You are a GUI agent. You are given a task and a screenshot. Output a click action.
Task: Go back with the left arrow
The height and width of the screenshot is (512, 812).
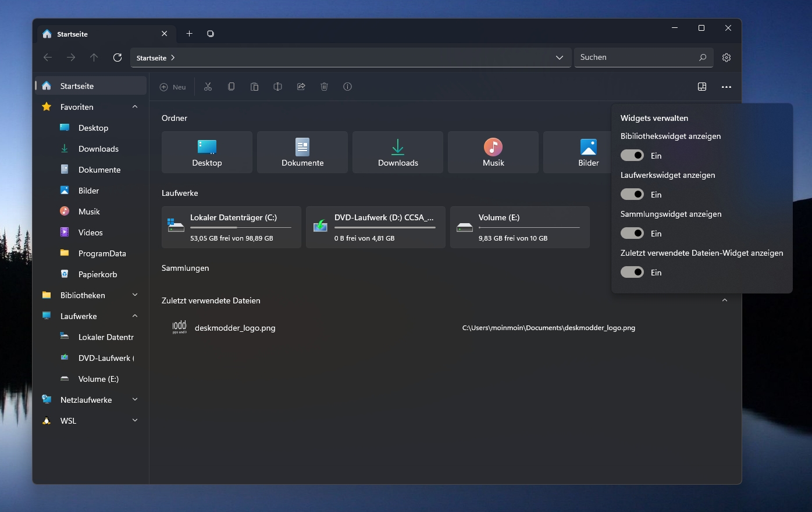pyautogui.click(x=48, y=58)
